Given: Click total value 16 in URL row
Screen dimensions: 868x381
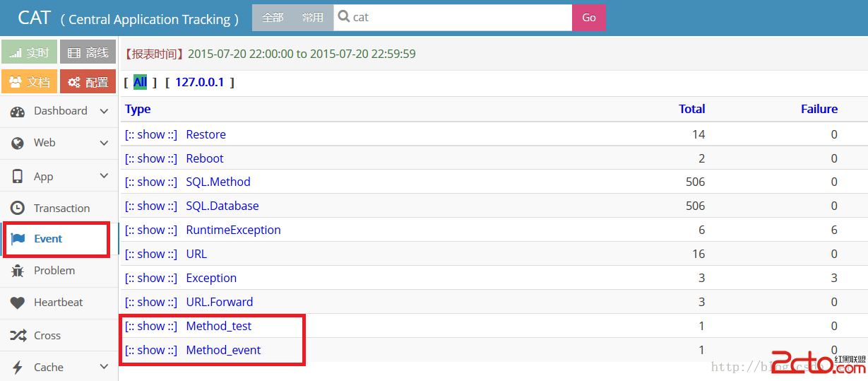Looking at the screenshot, I should [698, 254].
